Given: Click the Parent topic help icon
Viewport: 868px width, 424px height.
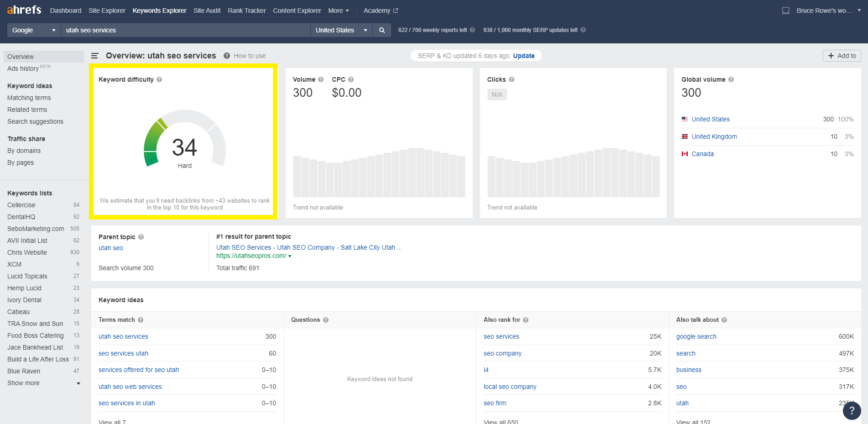Looking at the screenshot, I should click(141, 237).
